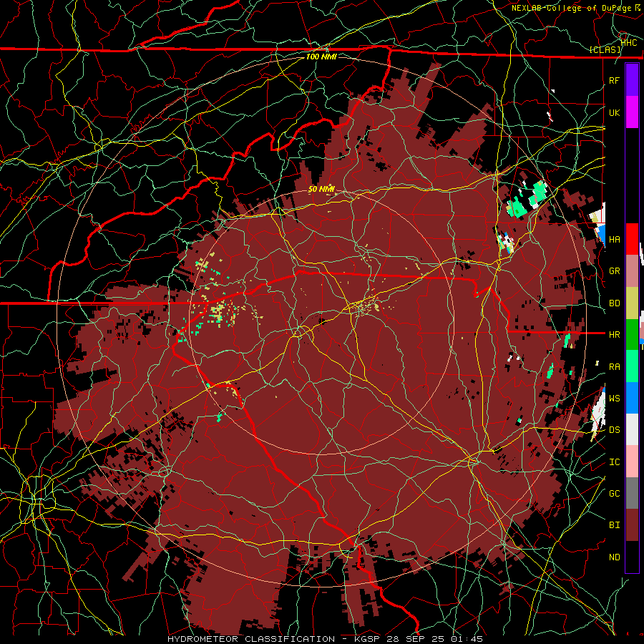Select the light green RA rain swatch

(x=632, y=366)
